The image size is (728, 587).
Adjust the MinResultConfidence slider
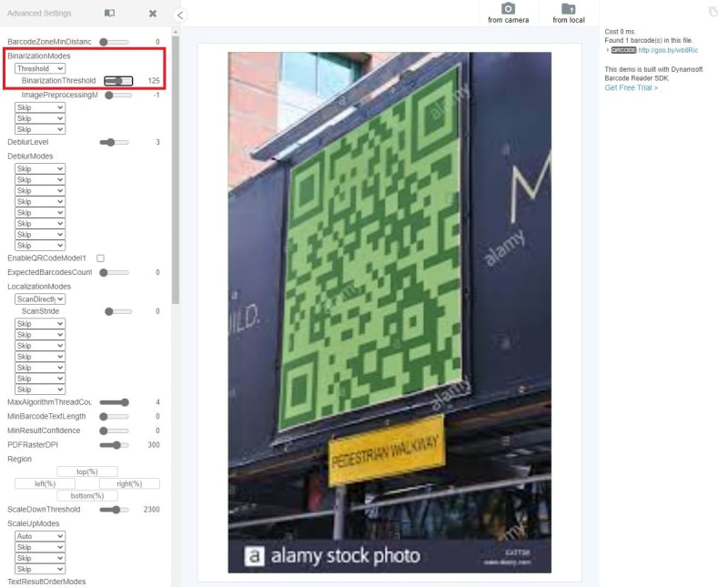[x=115, y=431]
